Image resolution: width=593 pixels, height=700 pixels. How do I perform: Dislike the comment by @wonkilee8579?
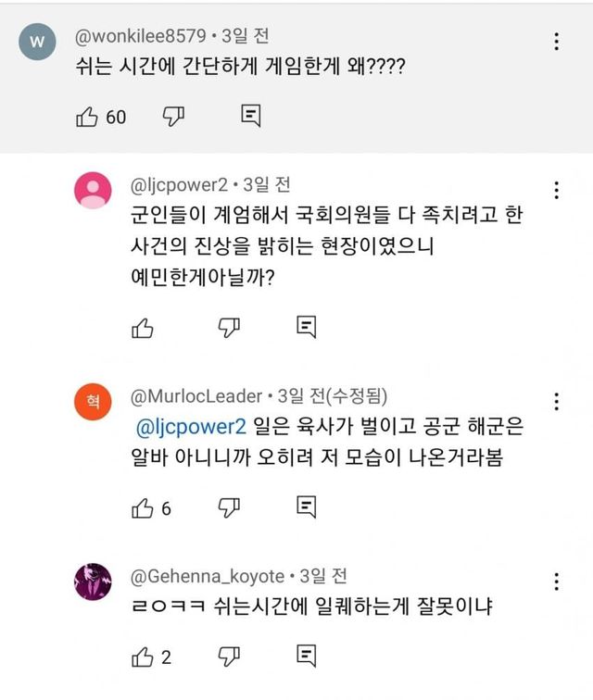174,116
